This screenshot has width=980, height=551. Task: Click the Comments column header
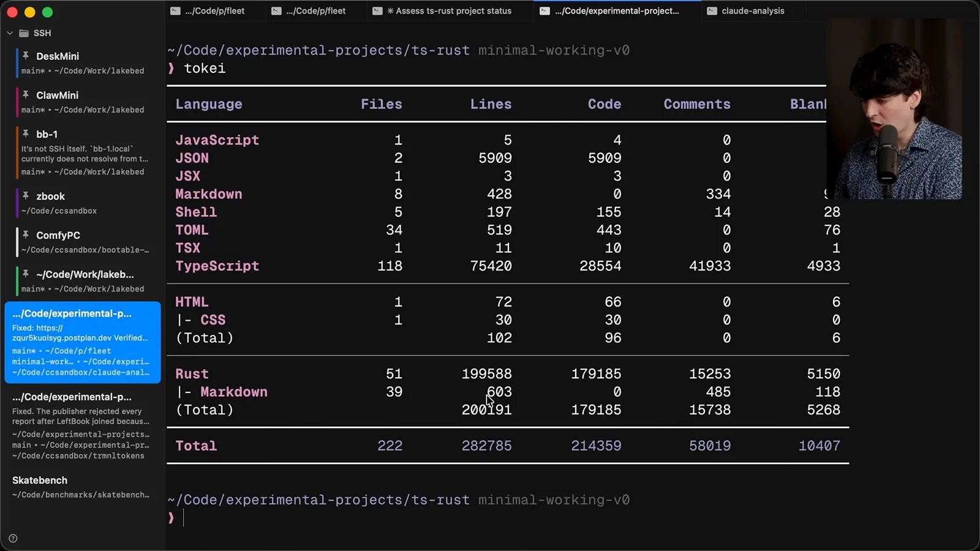(697, 104)
